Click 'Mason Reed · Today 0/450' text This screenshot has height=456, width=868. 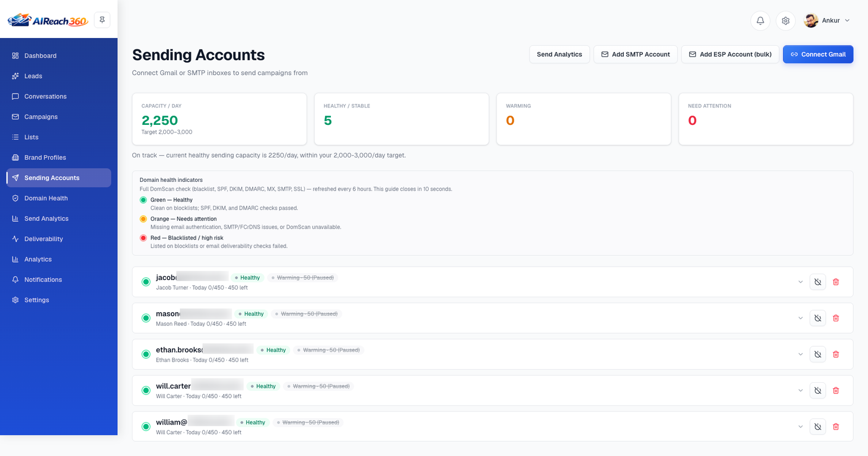pos(189,324)
